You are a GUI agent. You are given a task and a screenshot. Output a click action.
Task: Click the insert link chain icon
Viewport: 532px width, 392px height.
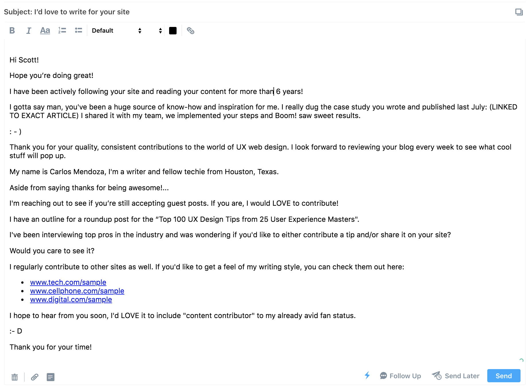coord(191,31)
